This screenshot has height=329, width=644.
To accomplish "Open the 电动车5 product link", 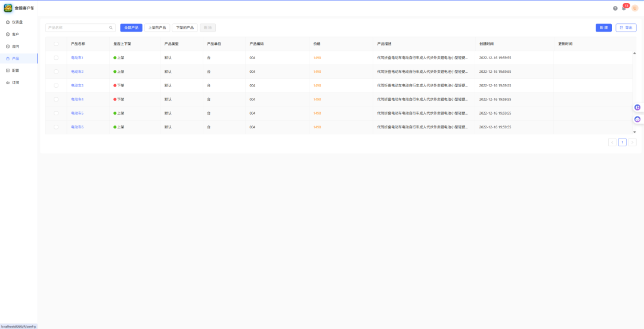I will pyautogui.click(x=77, y=113).
